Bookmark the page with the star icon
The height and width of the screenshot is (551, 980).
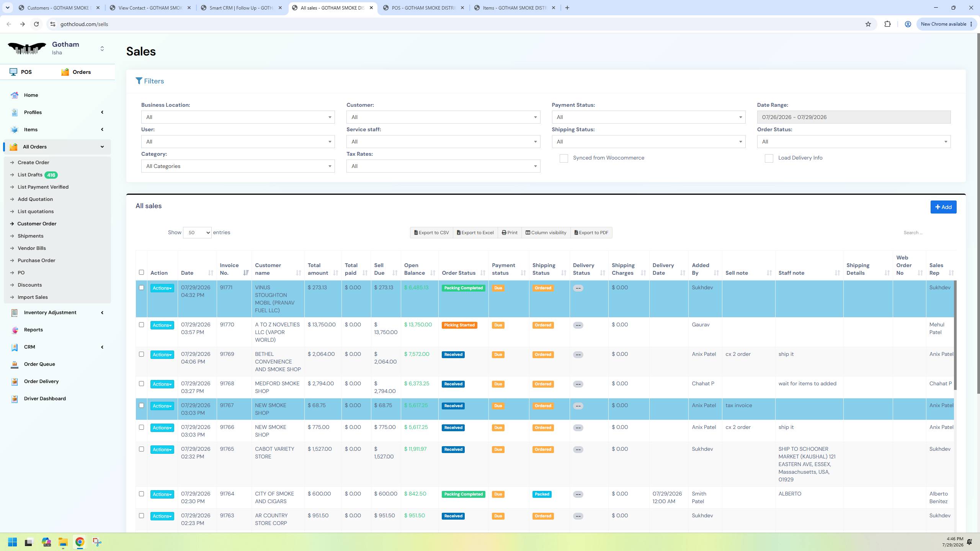(x=868, y=24)
